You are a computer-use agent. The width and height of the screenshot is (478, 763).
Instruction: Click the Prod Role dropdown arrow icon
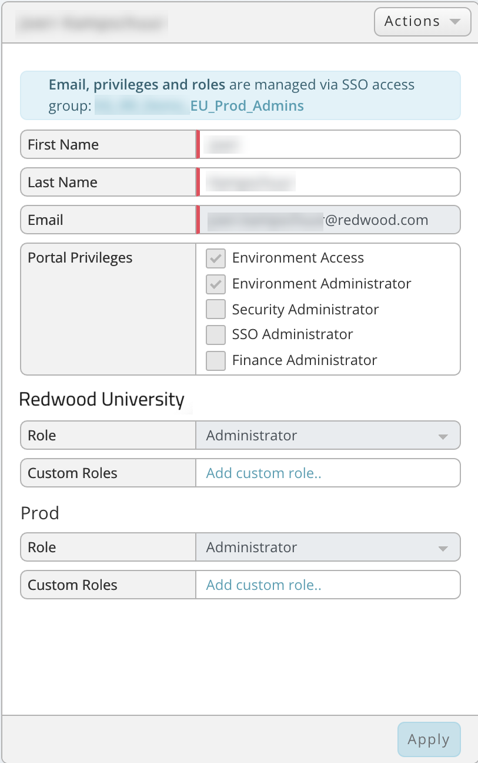[443, 548]
